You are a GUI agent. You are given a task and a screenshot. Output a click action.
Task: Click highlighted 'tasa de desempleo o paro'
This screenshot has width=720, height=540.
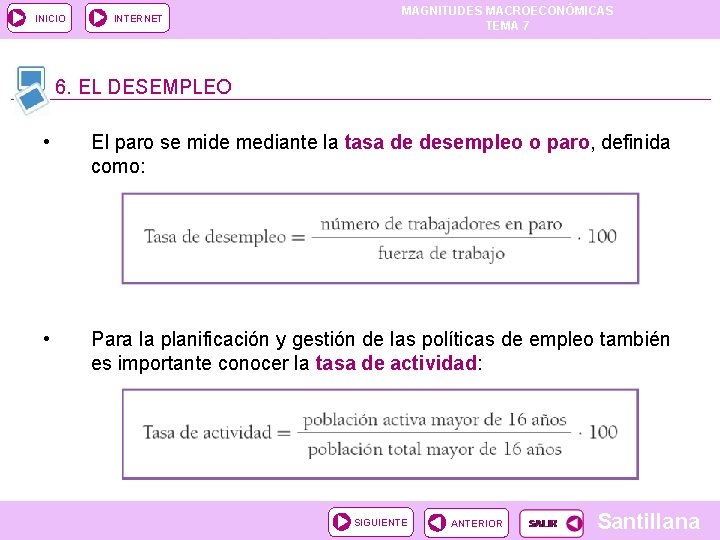tap(467, 142)
